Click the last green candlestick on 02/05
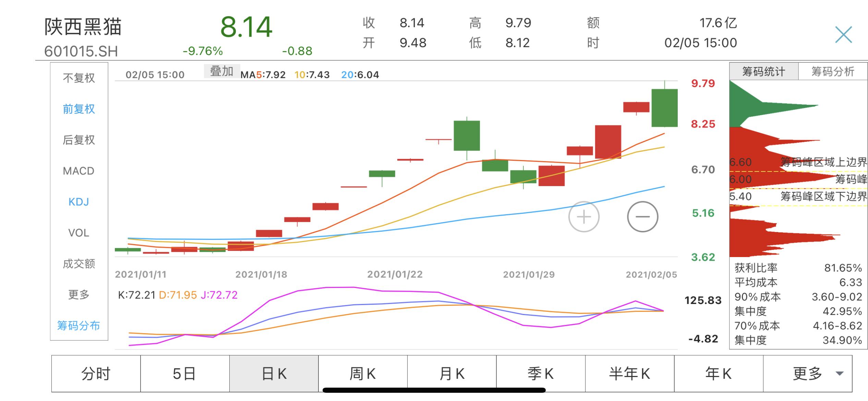This screenshot has width=868, height=401. [664, 108]
